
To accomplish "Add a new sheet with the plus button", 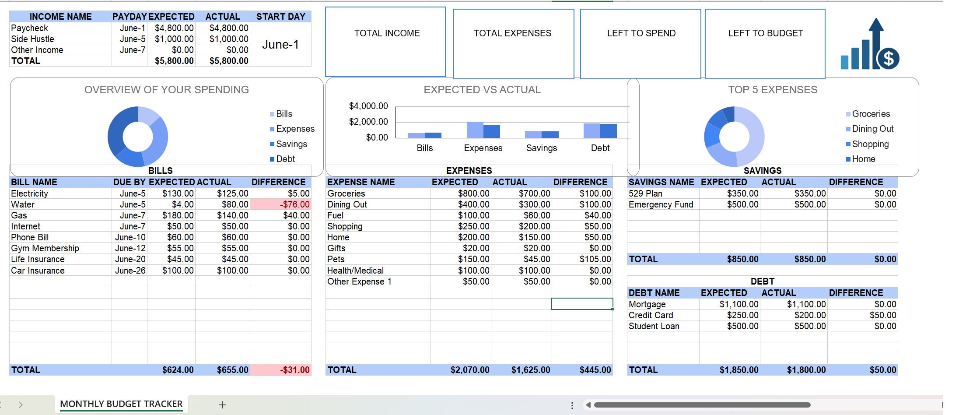I will pyautogui.click(x=223, y=404).
